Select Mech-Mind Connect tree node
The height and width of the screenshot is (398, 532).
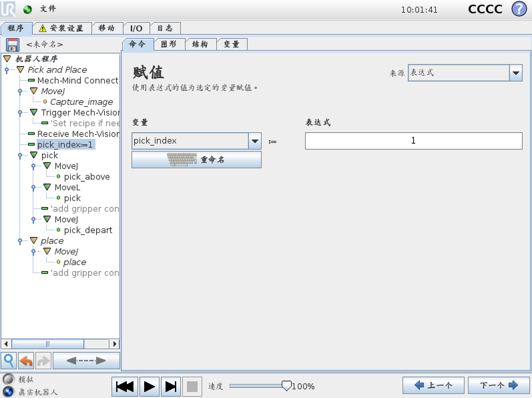[77, 80]
